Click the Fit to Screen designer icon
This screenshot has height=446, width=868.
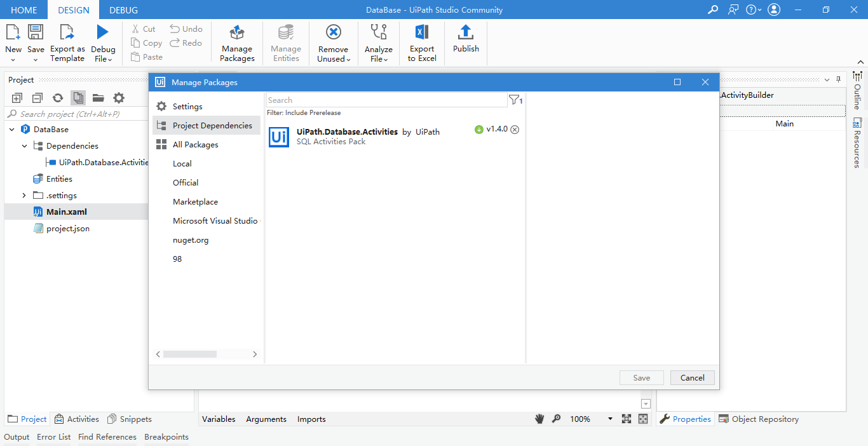[x=626, y=419]
